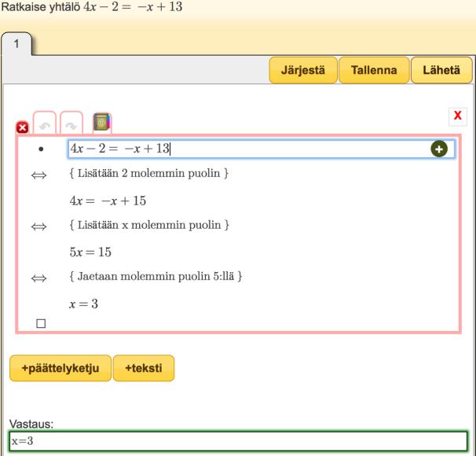Select the justification 'Lisätään x molemmin puolin'
476x456 pixels.
coord(149,225)
